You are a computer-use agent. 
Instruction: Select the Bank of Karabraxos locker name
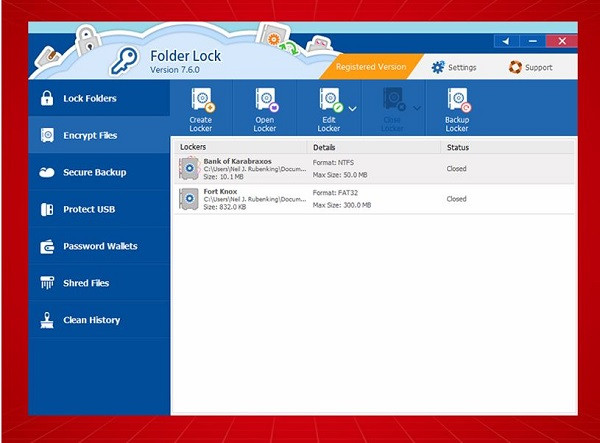[237, 161]
